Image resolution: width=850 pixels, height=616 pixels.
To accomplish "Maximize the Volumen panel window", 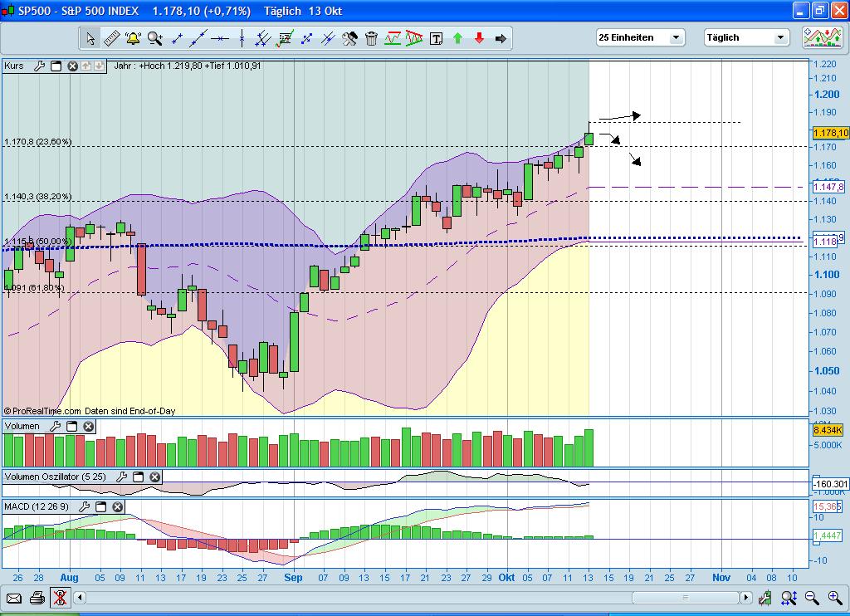I will (71, 426).
